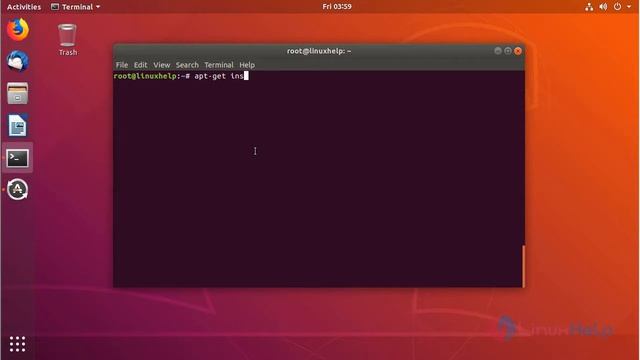Click the Terminal icon in the dock
This screenshot has height=360, width=640.
[x=18, y=158]
